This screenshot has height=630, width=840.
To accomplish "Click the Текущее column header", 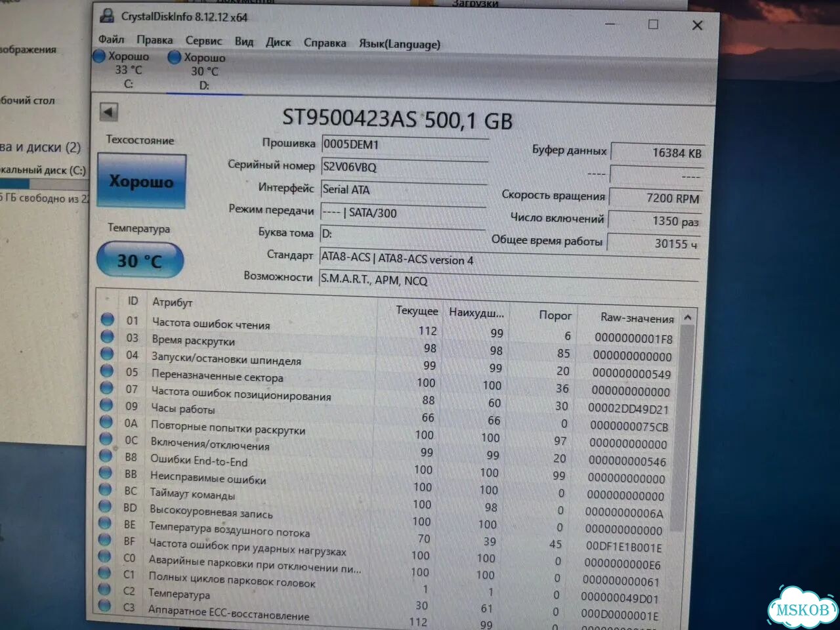I will (417, 310).
